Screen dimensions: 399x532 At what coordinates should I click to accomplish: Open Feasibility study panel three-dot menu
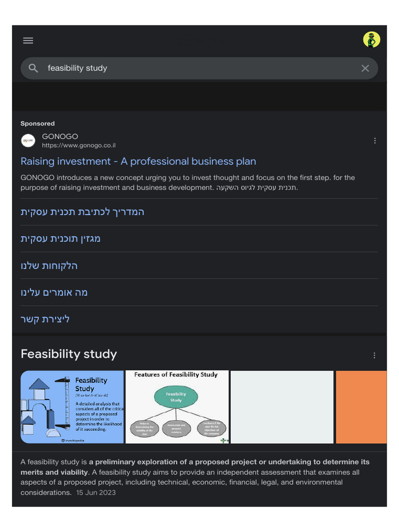(374, 355)
